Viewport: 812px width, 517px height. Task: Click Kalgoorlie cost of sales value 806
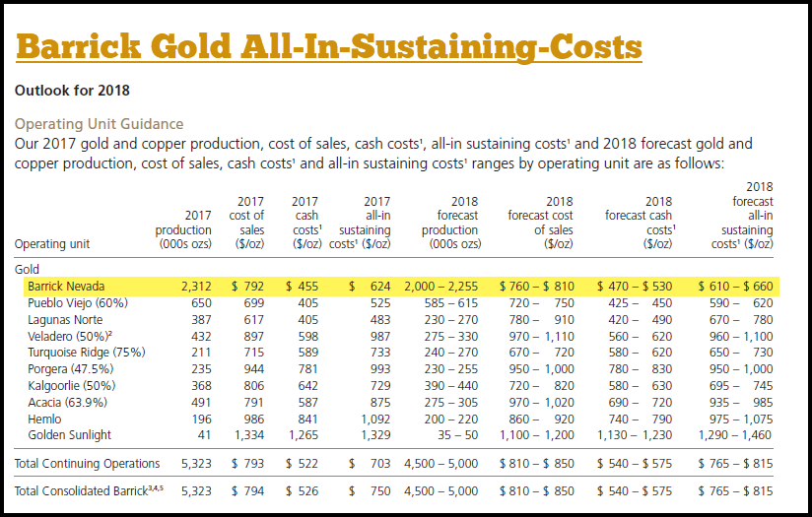point(254,386)
